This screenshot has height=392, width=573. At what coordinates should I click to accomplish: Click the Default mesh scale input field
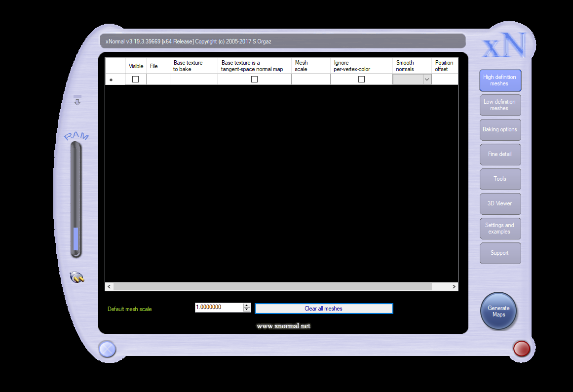pos(219,307)
